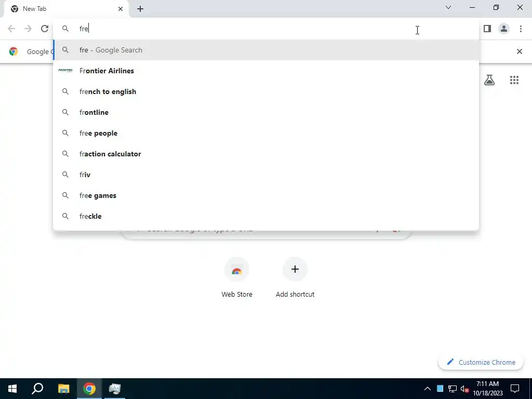Open the Search Labs flask icon
The height and width of the screenshot is (399, 532).
click(489, 80)
